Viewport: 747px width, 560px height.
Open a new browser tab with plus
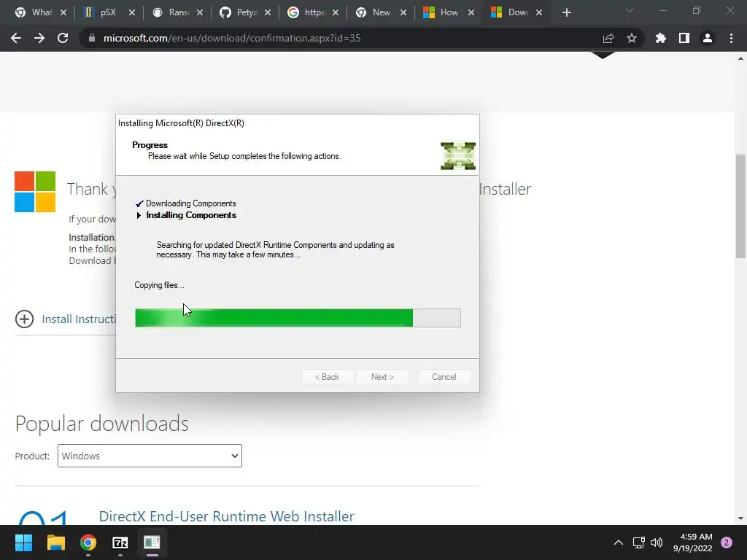tap(566, 12)
